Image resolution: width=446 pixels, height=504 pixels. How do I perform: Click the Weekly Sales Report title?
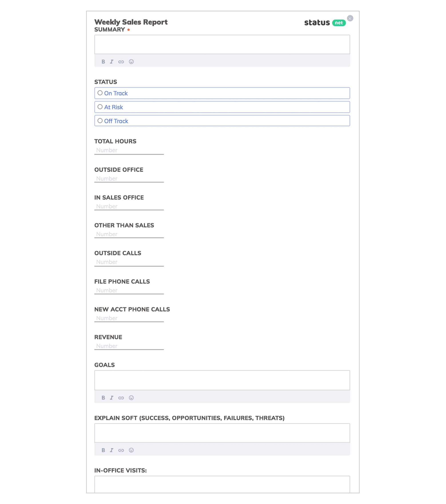coord(131,22)
